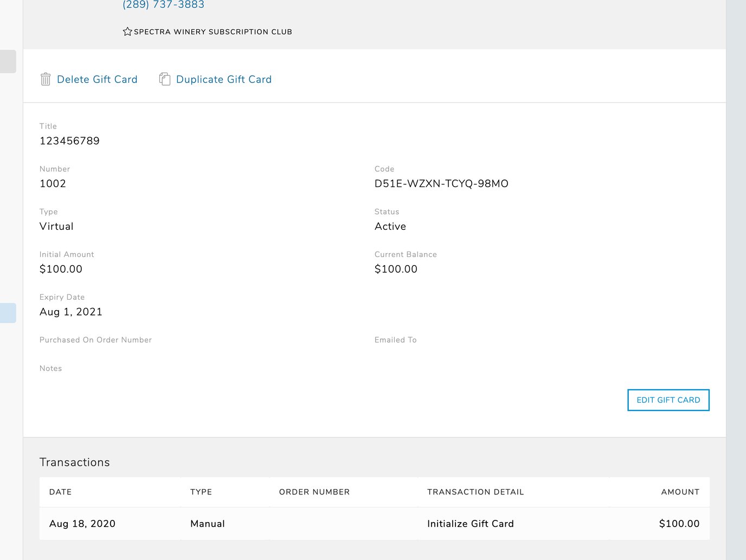746x560 pixels.
Task: Click the Transactions section heading
Action: click(74, 462)
